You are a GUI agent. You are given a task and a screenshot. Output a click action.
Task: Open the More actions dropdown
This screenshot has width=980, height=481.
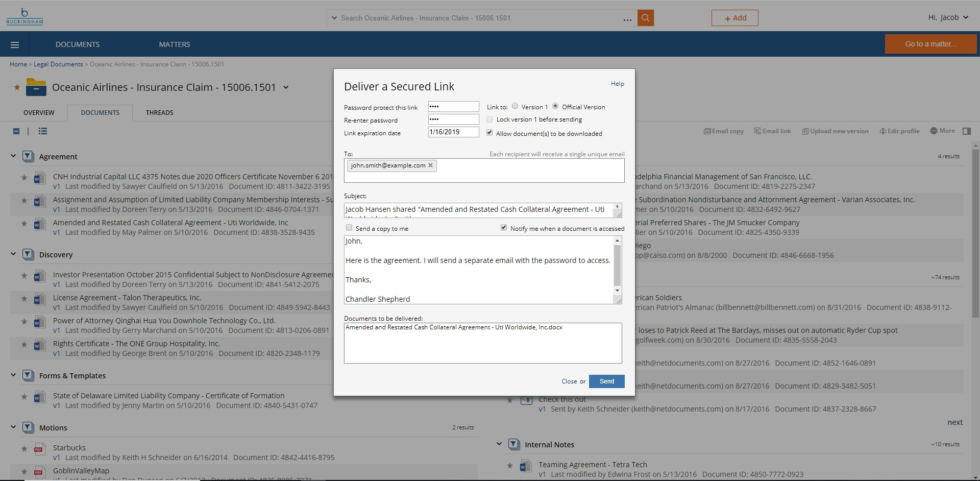942,131
